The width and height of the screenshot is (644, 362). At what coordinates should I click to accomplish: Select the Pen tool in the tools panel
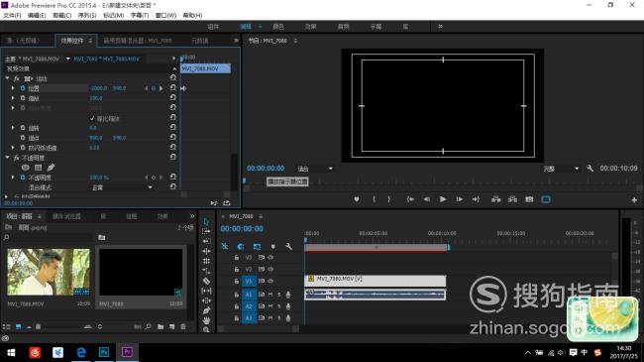pos(206,310)
